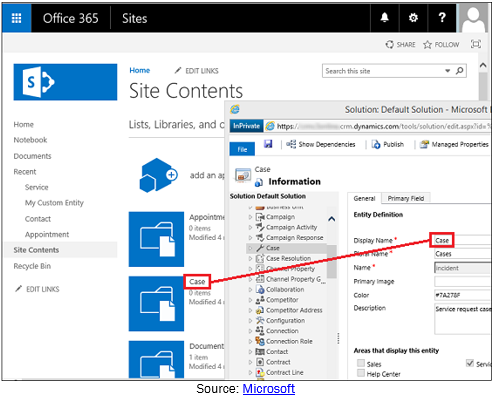Check the Sales checkbox

[361, 363]
